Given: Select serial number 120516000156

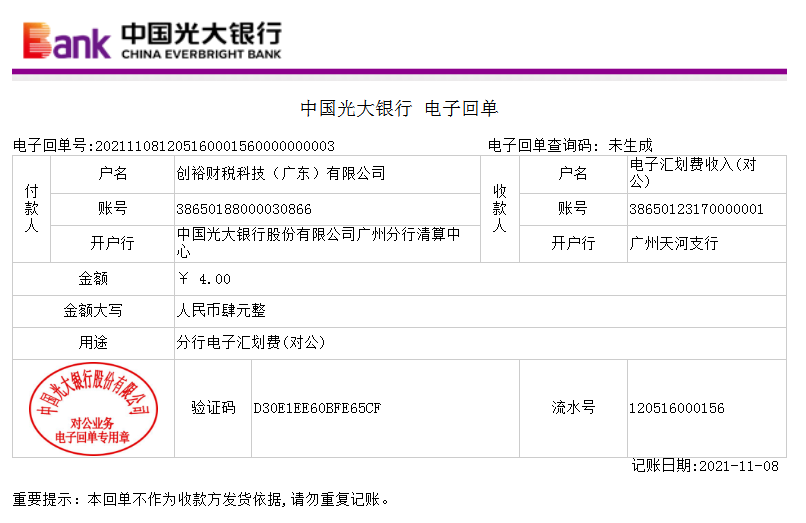Looking at the screenshot, I should coord(676,408).
